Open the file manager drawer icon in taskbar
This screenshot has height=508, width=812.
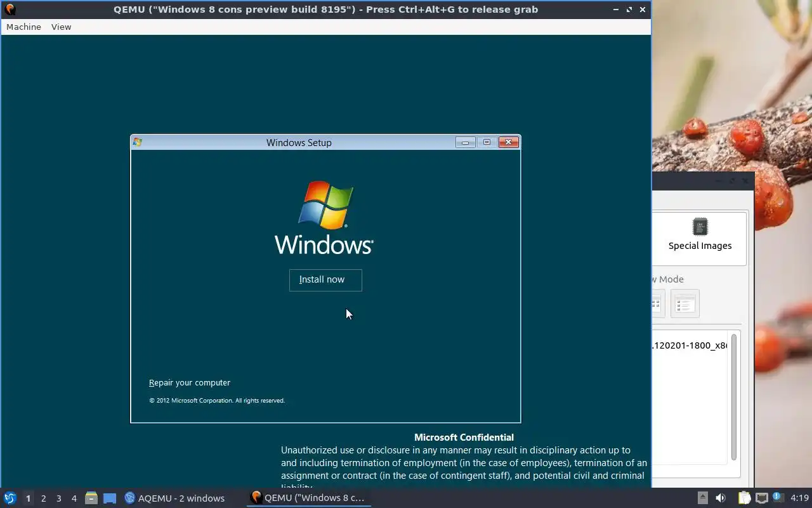(x=91, y=498)
